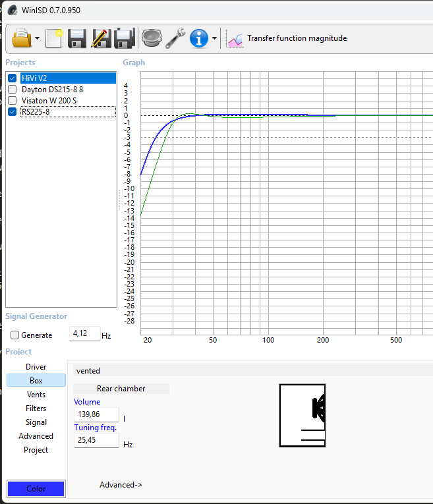The height and width of the screenshot is (504, 433).
Task: Enable the Generate signal checkbox
Action: tap(14, 335)
